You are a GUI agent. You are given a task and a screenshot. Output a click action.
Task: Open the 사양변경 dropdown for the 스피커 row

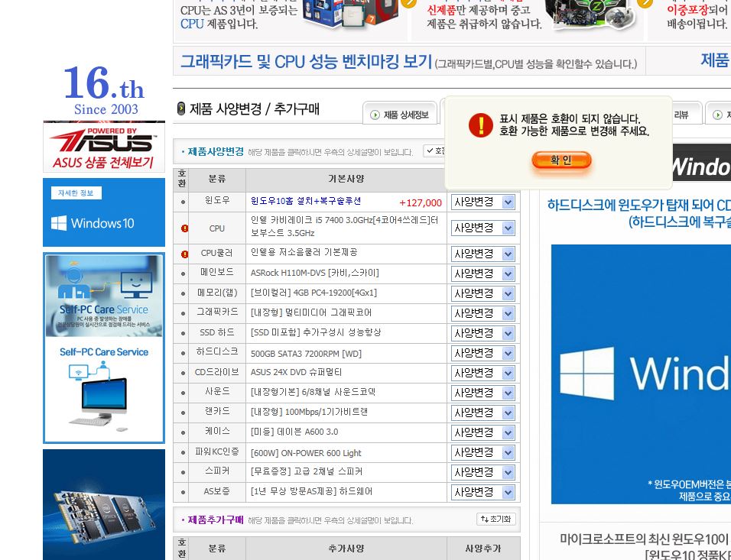(x=482, y=472)
